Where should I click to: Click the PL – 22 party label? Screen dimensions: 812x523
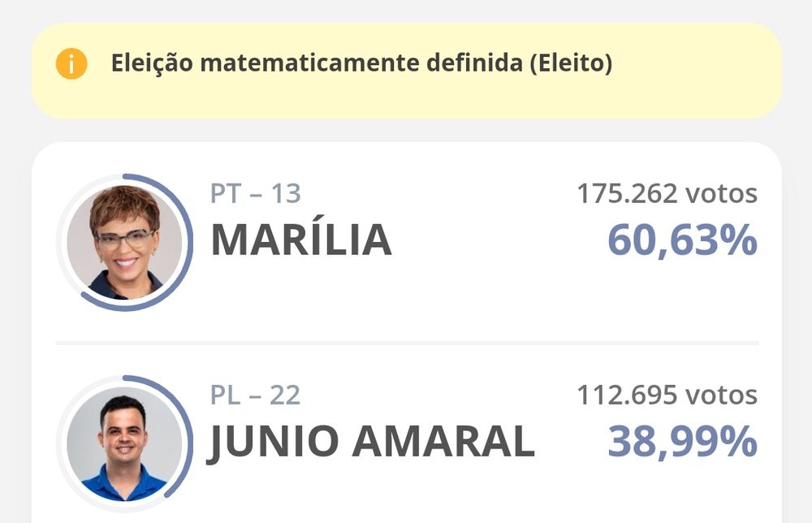pyautogui.click(x=255, y=395)
